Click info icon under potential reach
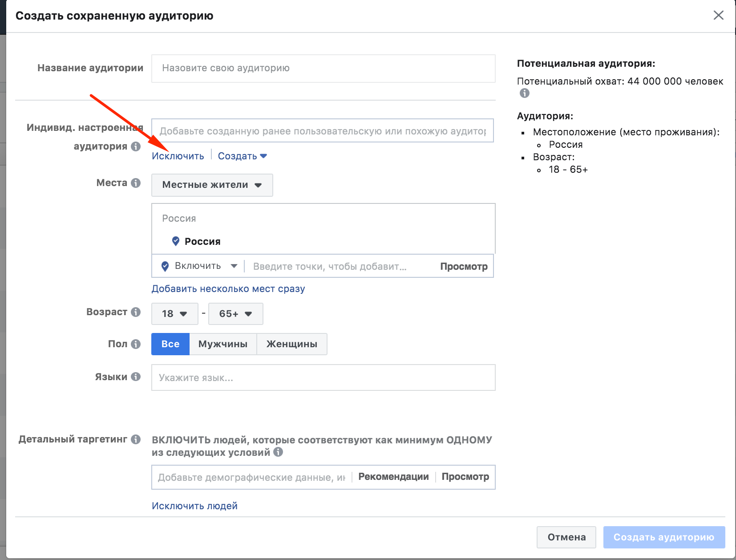The width and height of the screenshot is (736, 560). click(525, 93)
